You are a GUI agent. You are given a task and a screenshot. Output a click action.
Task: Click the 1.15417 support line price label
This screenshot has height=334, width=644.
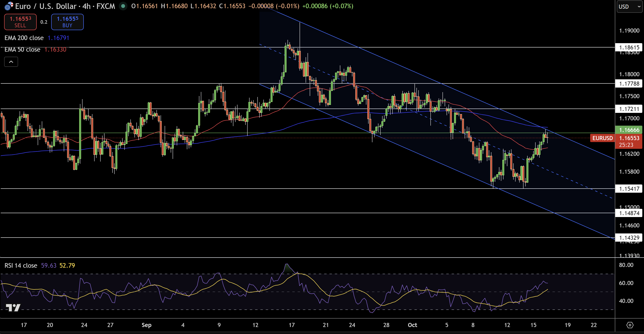coord(629,189)
